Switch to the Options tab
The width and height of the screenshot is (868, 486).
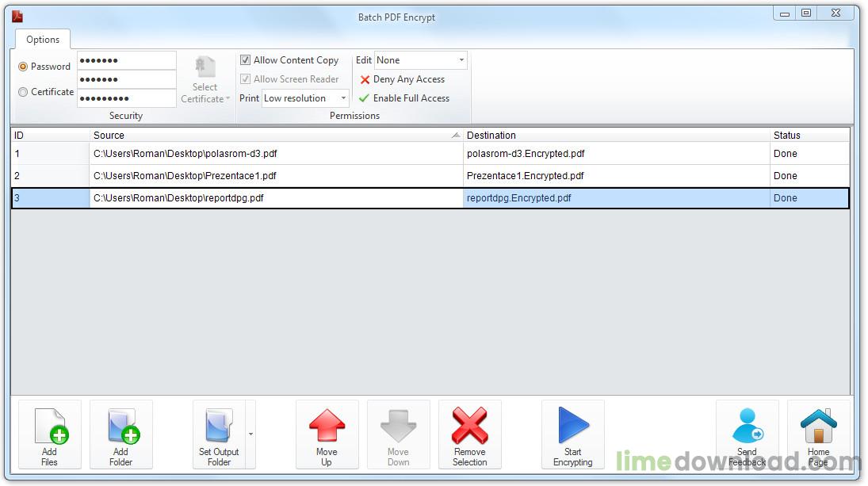coord(43,40)
